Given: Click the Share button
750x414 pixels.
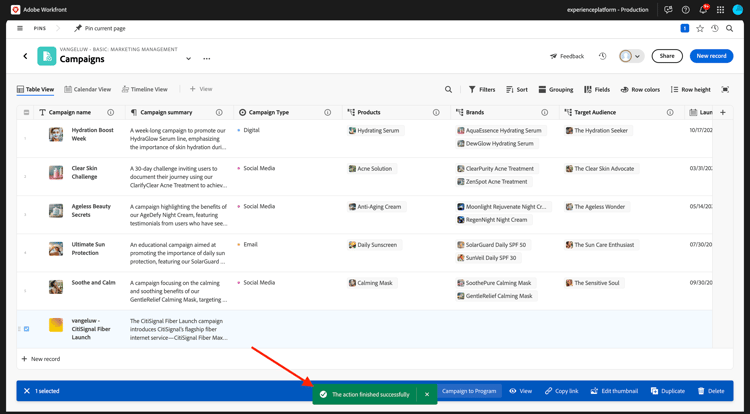Looking at the screenshot, I should click(x=667, y=56).
